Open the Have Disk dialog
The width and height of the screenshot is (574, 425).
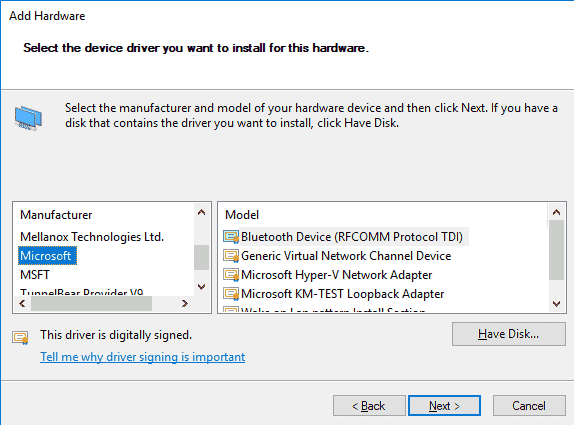click(x=508, y=334)
